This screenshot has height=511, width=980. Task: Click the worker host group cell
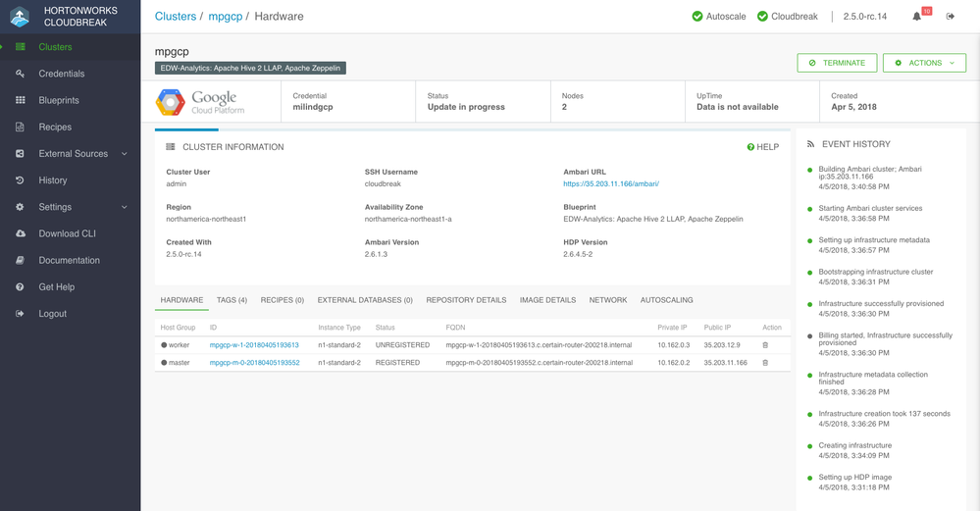click(x=175, y=345)
